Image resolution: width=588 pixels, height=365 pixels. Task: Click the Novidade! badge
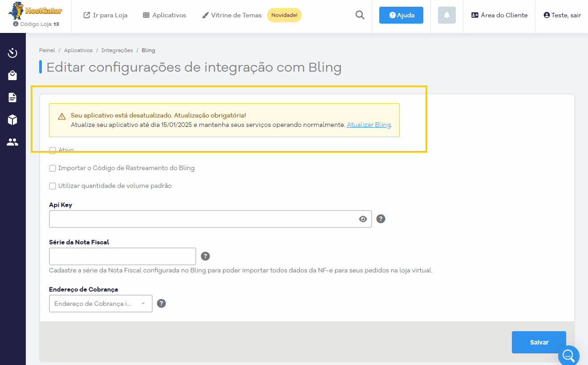[x=284, y=15]
